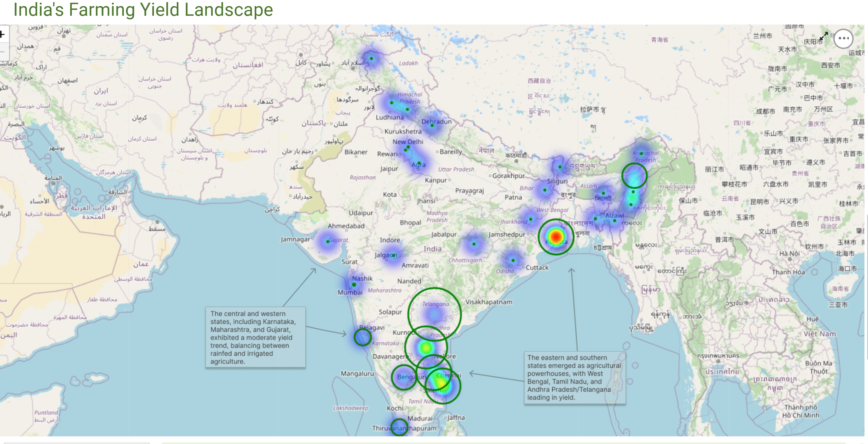Click the Lakshadweep label in the sea
The image size is (868, 444).
[351, 408]
